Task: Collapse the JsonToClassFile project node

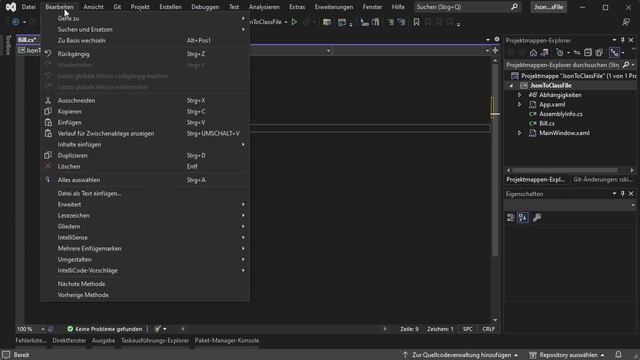Action: [x=511, y=86]
